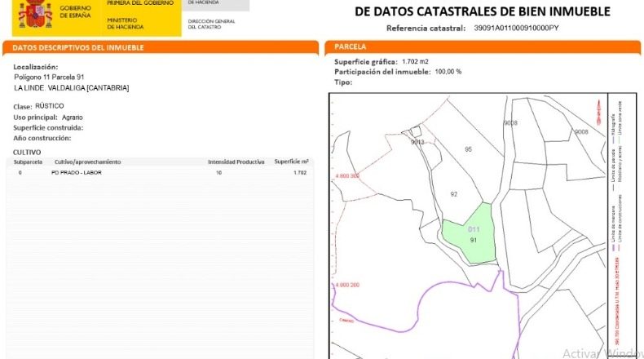The image size is (644, 359).
Task: Click the 'GOBIERNO DE ESPAÑA' logo text
Action: click(x=76, y=11)
